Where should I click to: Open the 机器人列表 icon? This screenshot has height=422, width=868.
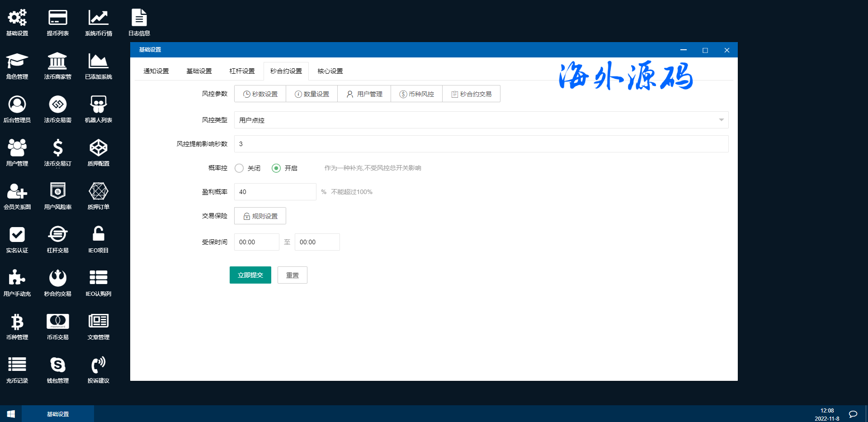(x=98, y=109)
